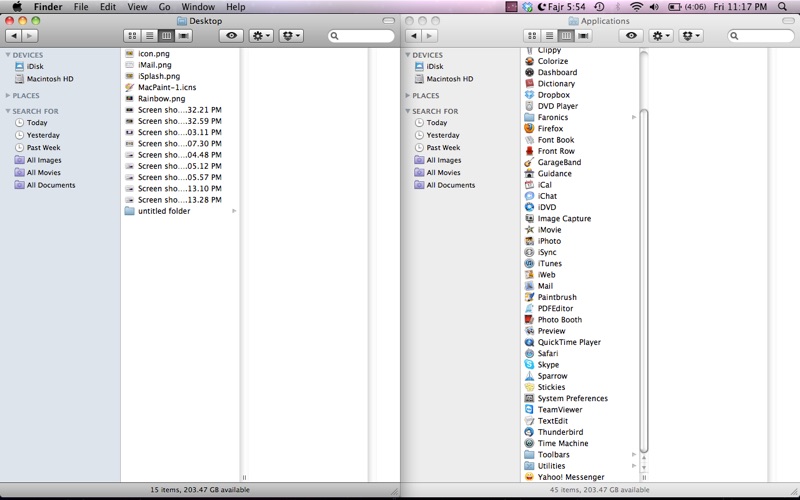Click the Spotlight magnifier in menu bar
This screenshot has height=500, width=800.
click(782, 7)
